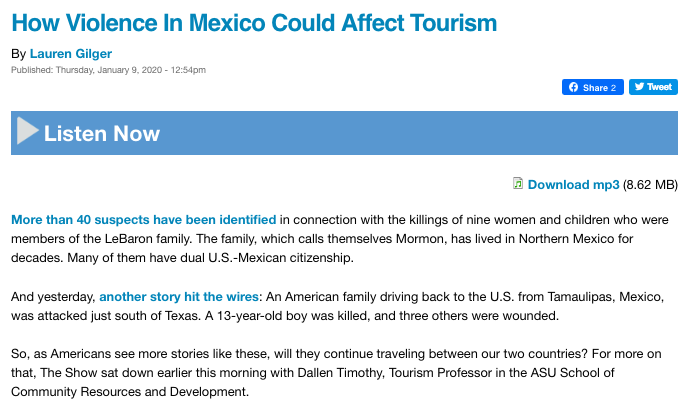Screen dimensions: 686x412
Task: Follow the 'More than 40 suspects' link
Action: (x=144, y=220)
